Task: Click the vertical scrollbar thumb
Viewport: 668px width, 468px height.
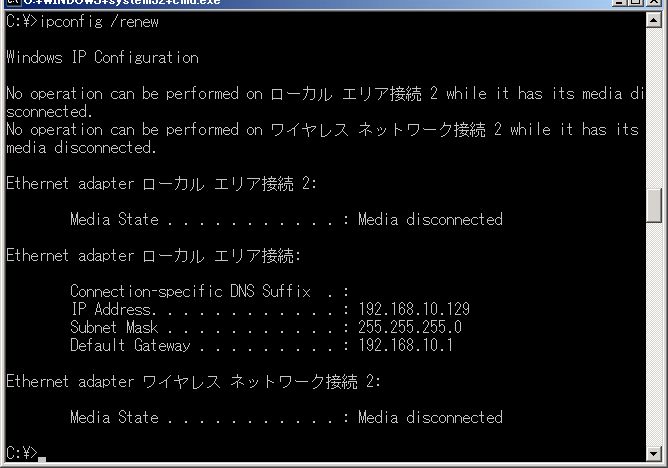Action: pos(654,205)
